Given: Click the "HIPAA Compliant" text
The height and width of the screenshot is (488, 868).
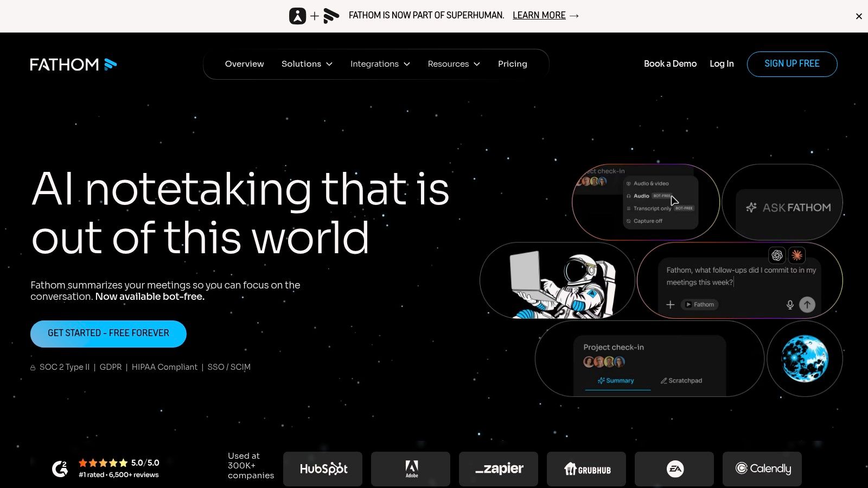Looking at the screenshot, I should [164, 367].
